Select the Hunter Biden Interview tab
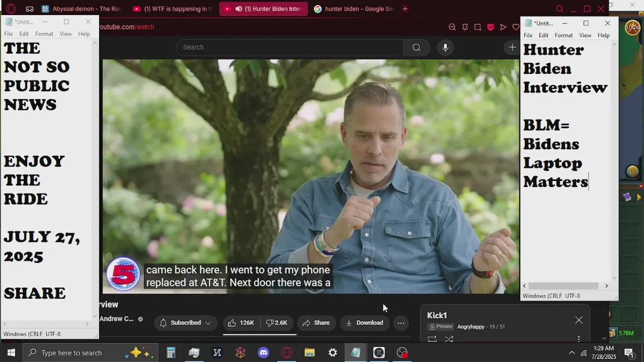 (263, 9)
